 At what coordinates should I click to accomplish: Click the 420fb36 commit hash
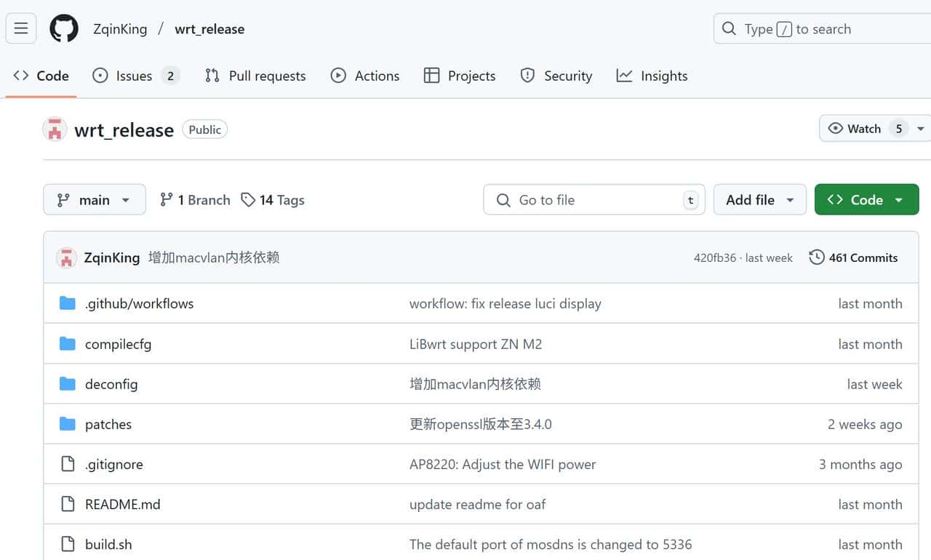click(x=715, y=257)
